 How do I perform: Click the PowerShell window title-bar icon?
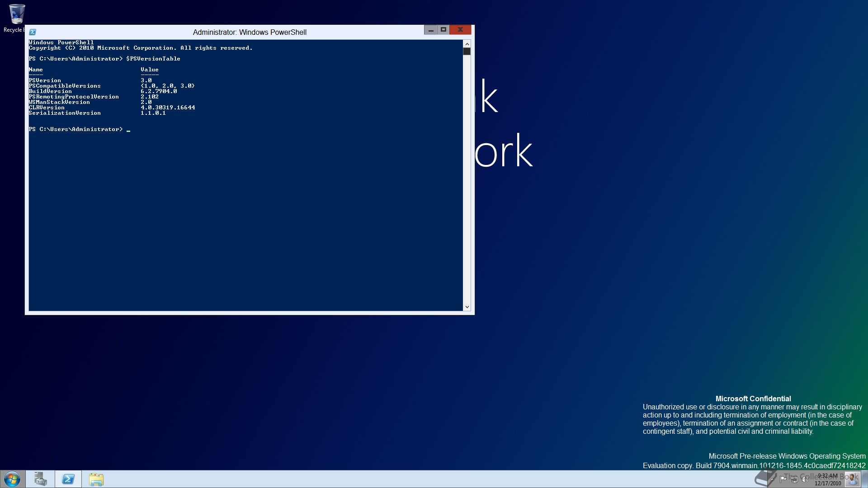(33, 32)
